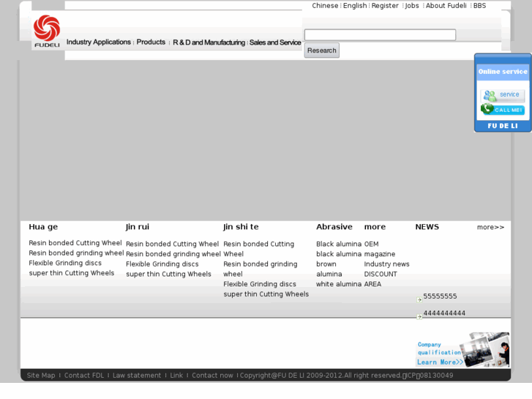Open the brown alumina product link
Screen dimensions: 532x399
[x=329, y=269]
